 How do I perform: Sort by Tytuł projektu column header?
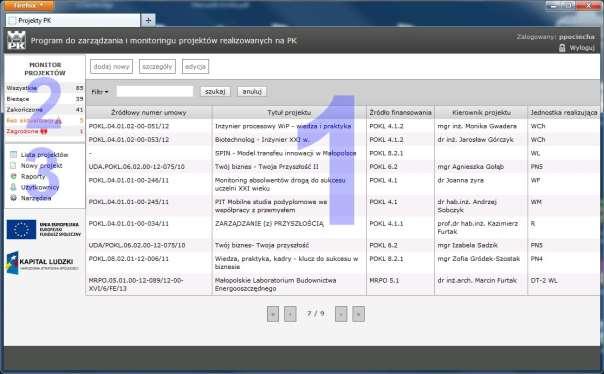pyautogui.click(x=289, y=112)
